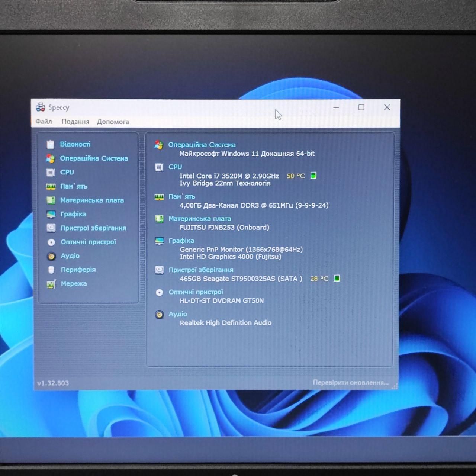This screenshot has height=476, width=476.
Task: Click the Графіка summary heading link
Action: [x=181, y=241]
